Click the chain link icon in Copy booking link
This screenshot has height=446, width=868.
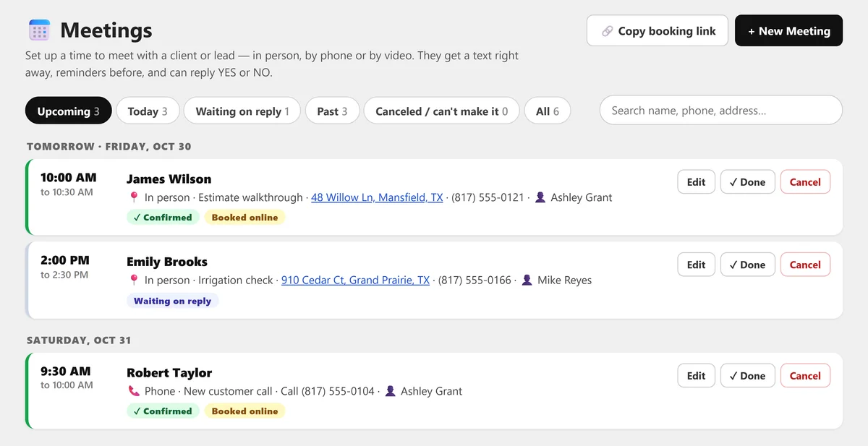(608, 31)
